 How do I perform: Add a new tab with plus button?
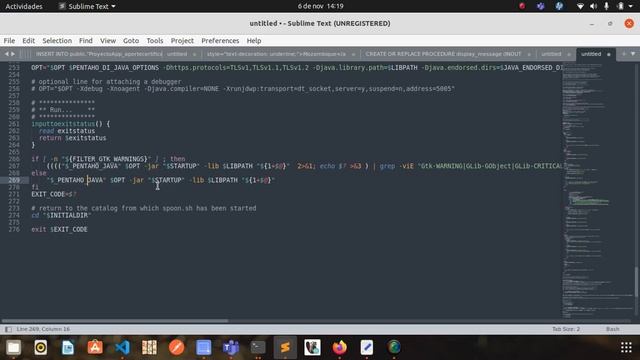tap(624, 54)
